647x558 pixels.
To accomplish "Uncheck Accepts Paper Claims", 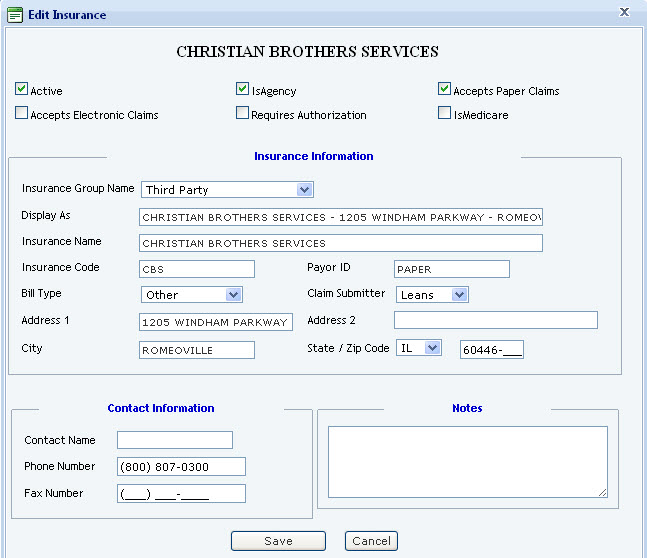I will (x=444, y=89).
